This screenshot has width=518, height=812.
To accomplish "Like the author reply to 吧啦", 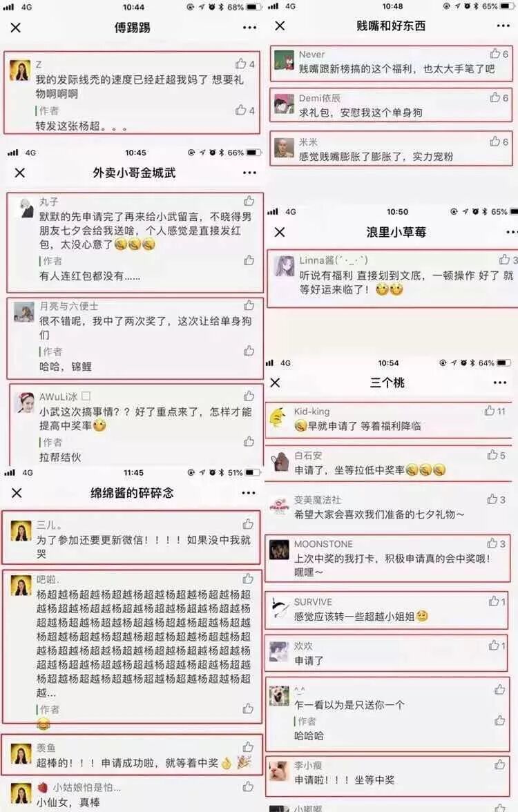I will [248, 708].
